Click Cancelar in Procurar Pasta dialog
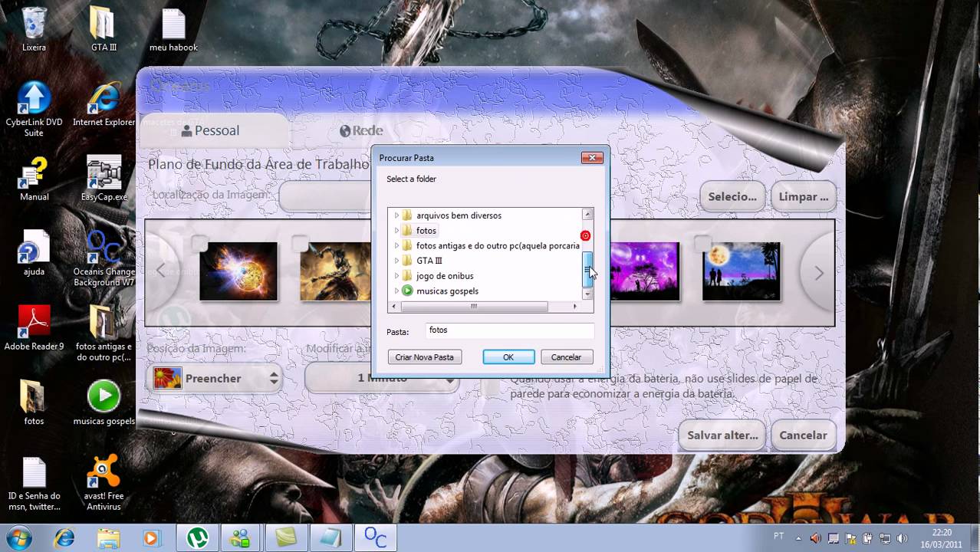The width and height of the screenshot is (980, 552). coord(566,357)
